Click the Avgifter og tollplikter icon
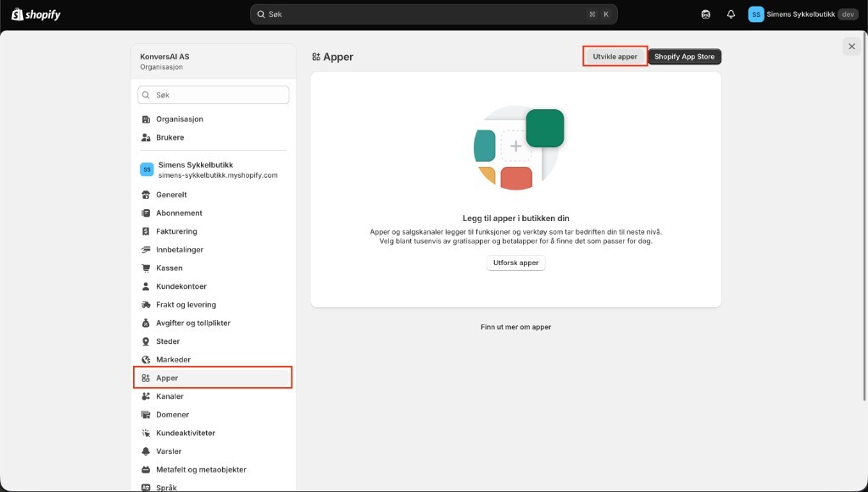The image size is (868, 492). 146,323
